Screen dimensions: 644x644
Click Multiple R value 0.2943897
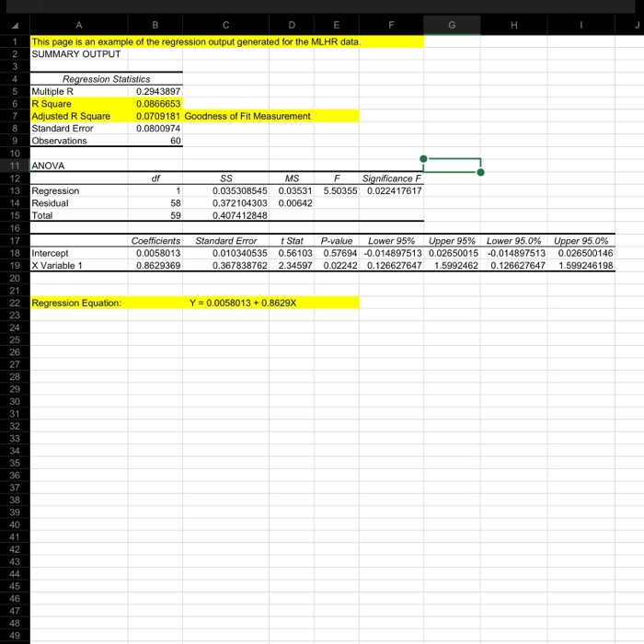point(158,91)
